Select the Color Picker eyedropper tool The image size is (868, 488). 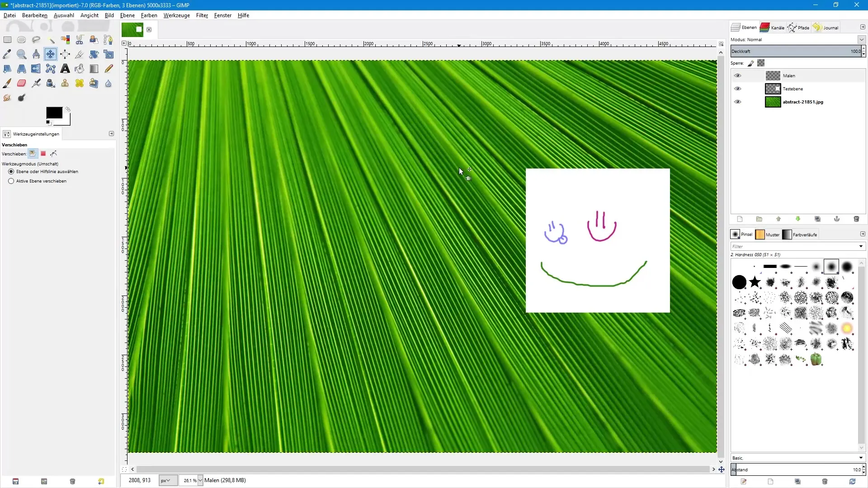[x=7, y=54]
